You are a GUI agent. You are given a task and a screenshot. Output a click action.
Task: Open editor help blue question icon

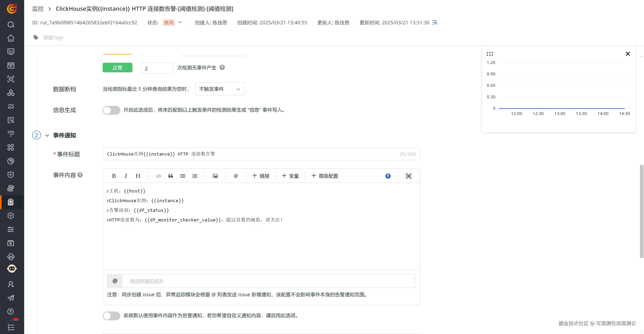(388, 176)
